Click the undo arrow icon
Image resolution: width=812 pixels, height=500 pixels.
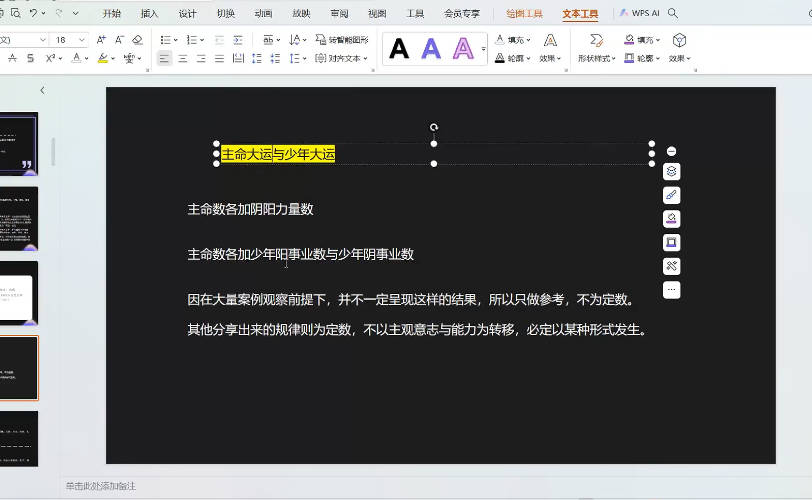36,13
